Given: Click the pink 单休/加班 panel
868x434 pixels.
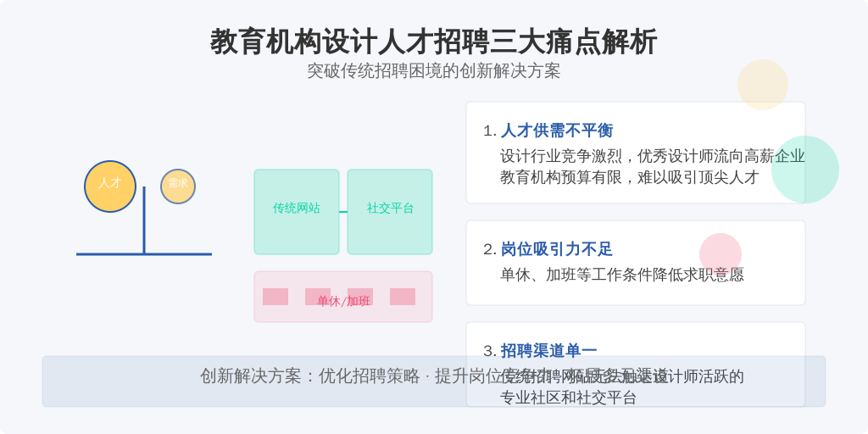Looking at the screenshot, I should (x=343, y=297).
